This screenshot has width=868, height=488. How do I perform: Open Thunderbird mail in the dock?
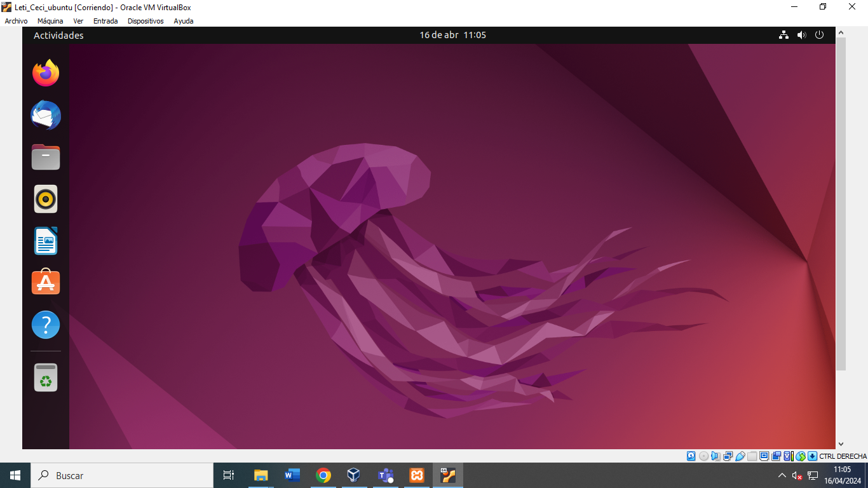tap(46, 116)
